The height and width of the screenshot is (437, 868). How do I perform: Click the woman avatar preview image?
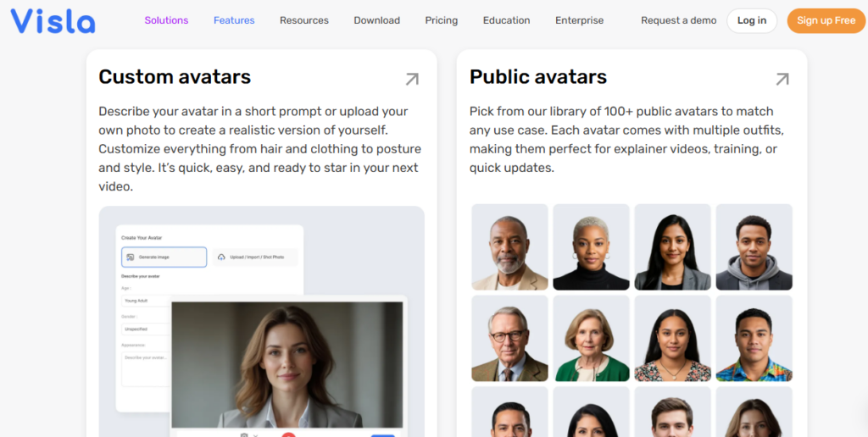tap(287, 364)
